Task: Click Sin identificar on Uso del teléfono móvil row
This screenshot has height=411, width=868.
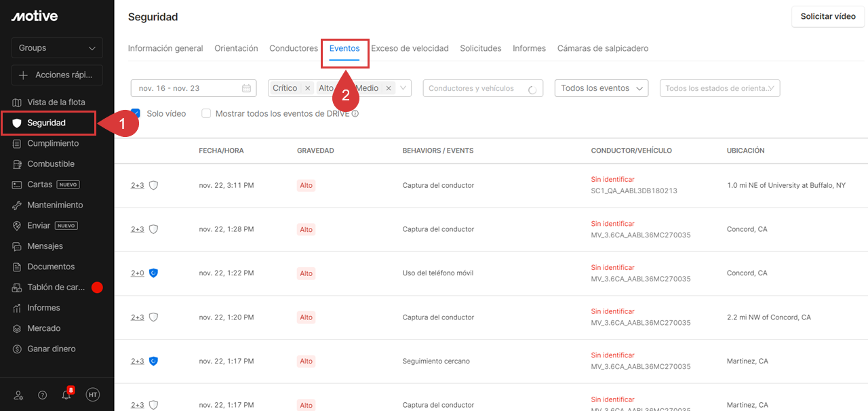Action: (613, 267)
